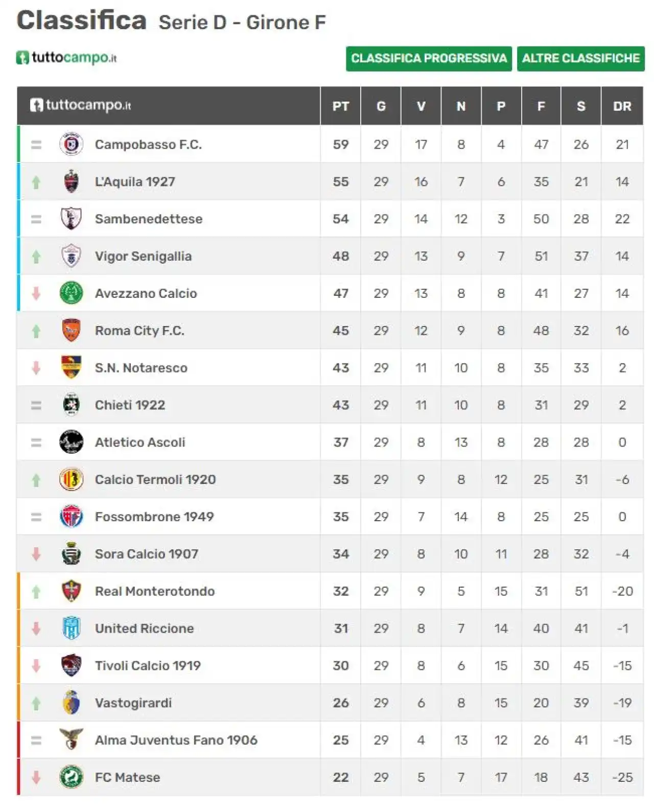The image size is (654, 812).
Task: Click the Roma City F.C. orange crest
Action: 72,331
